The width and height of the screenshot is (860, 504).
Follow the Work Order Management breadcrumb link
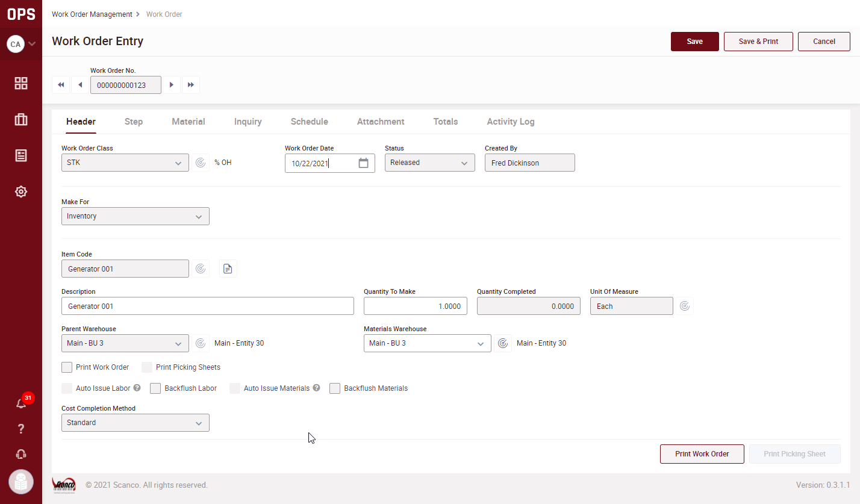[92, 14]
